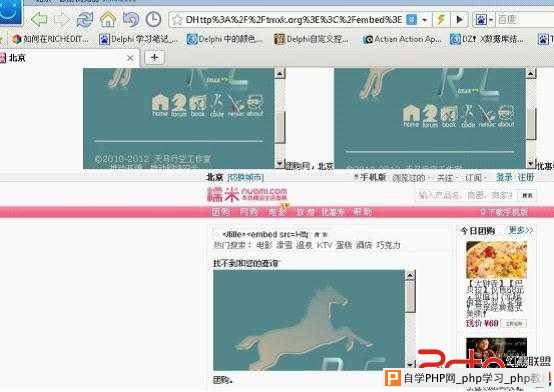
Task: Focus the nuomi product search field
Action: click(x=466, y=195)
